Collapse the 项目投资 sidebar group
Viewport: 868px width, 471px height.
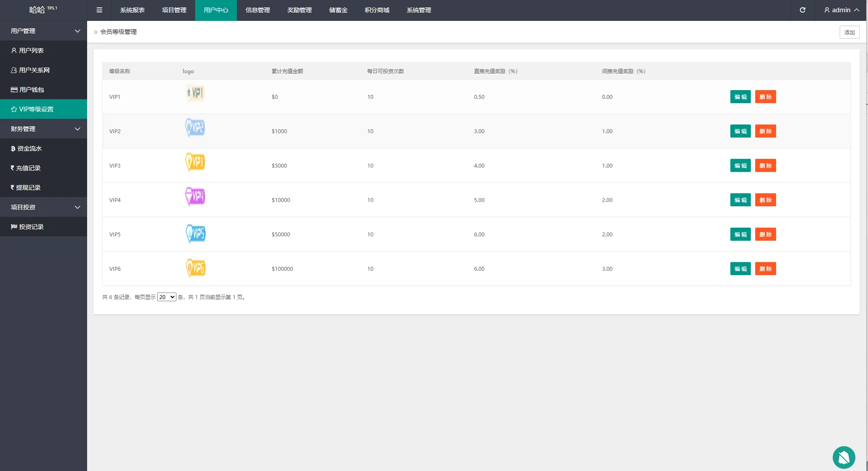pyautogui.click(x=44, y=207)
